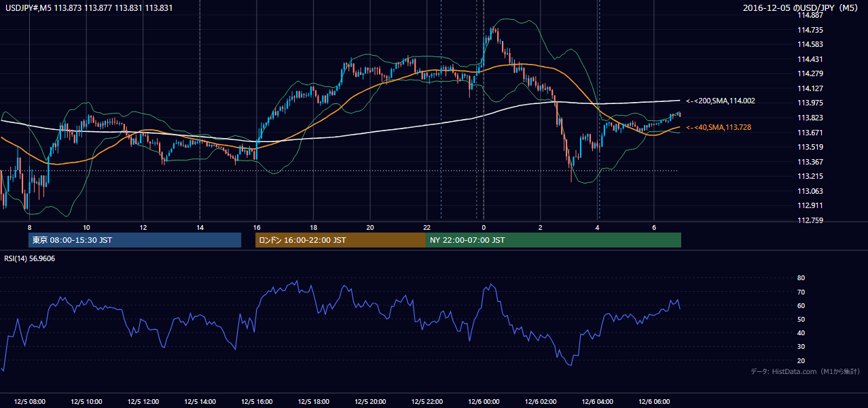Click hour tick 16 under price chart
Image resolution: width=868 pixels, height=408 pixels.
click(256, 227)
